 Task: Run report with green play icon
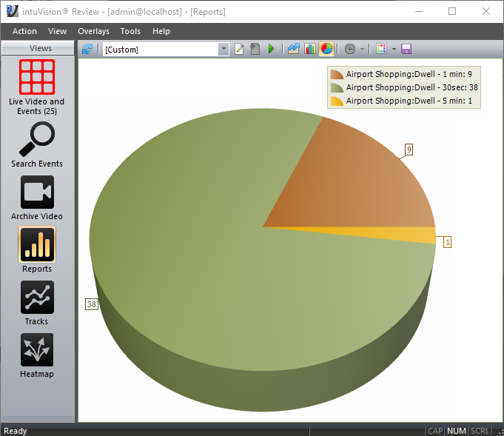pyautogui.click(x=271, y=49)
